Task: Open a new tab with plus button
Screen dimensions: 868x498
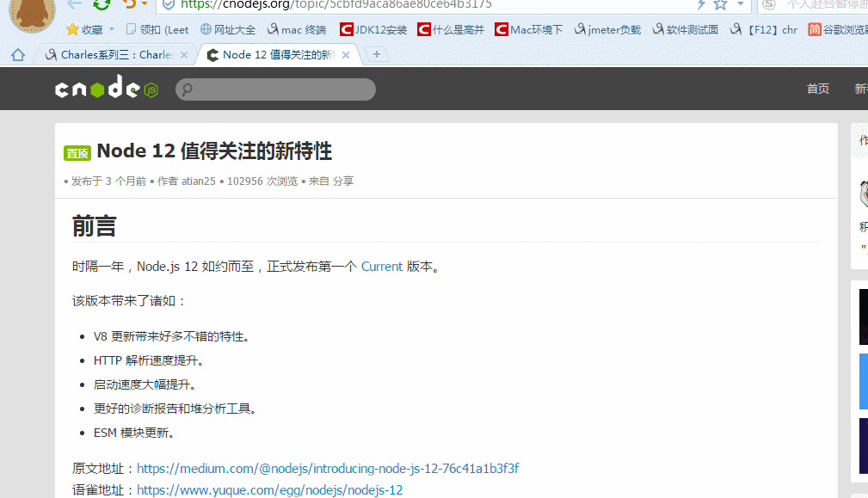Action: pyautogui.click(x=377, y=54)
